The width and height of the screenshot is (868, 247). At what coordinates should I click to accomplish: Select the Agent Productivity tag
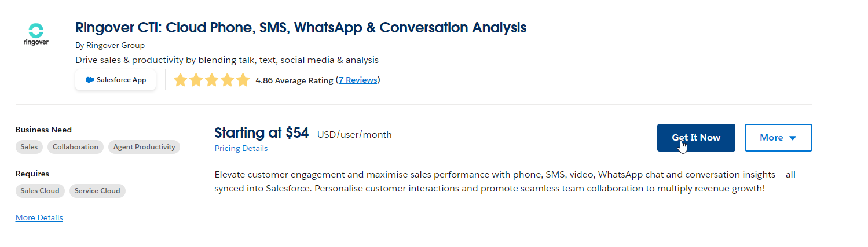(x=144, y=147)
